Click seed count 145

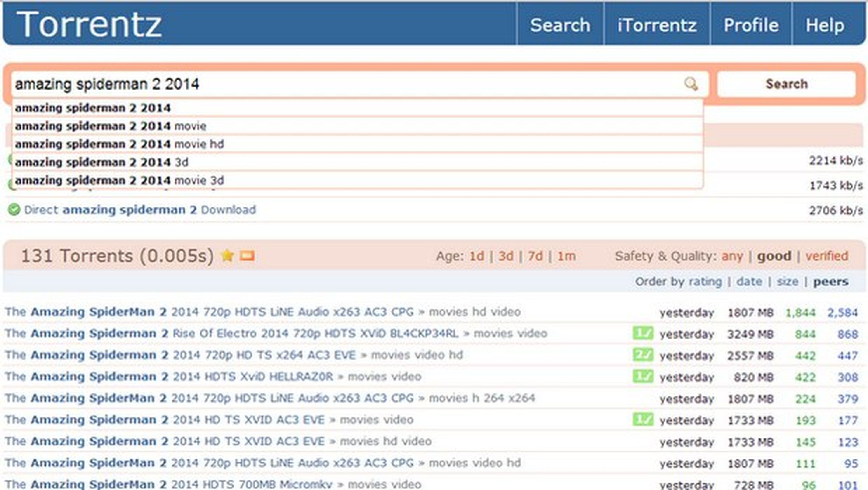(805, 442)
